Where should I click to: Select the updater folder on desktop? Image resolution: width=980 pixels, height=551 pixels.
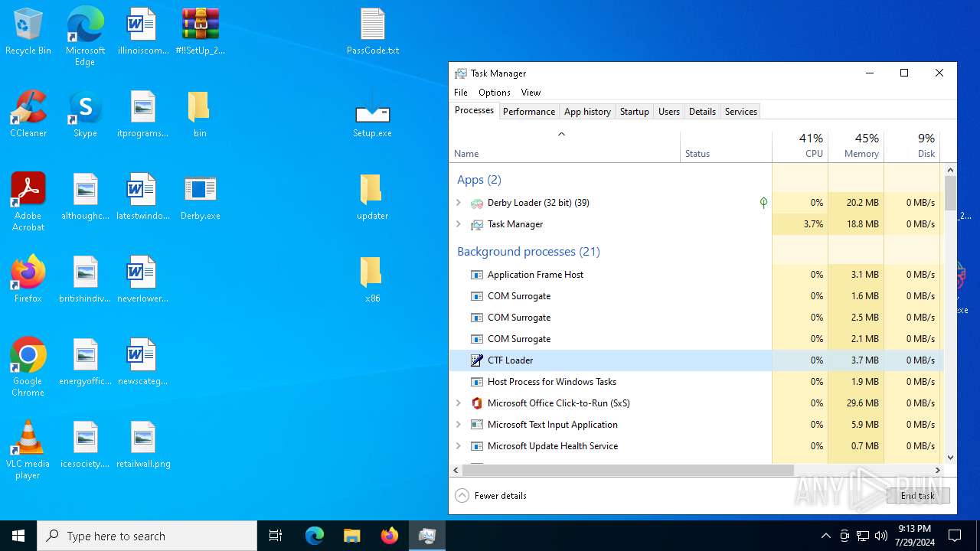pos(373,197)
